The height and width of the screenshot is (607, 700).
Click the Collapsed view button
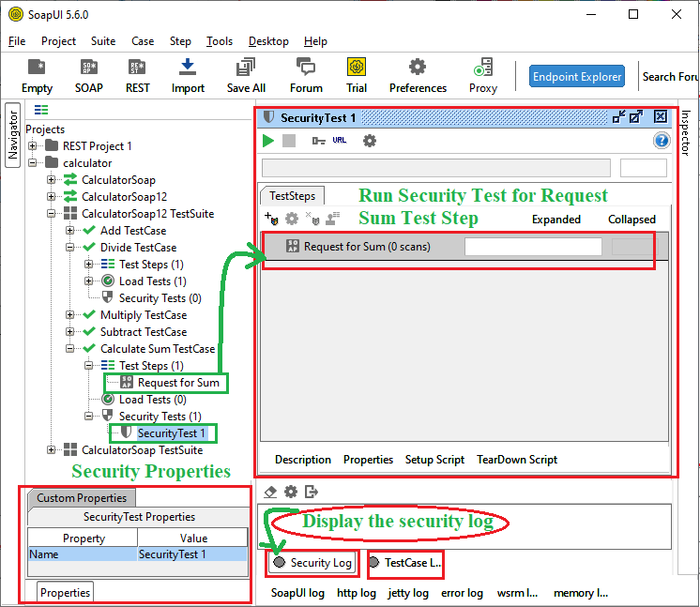632,220
